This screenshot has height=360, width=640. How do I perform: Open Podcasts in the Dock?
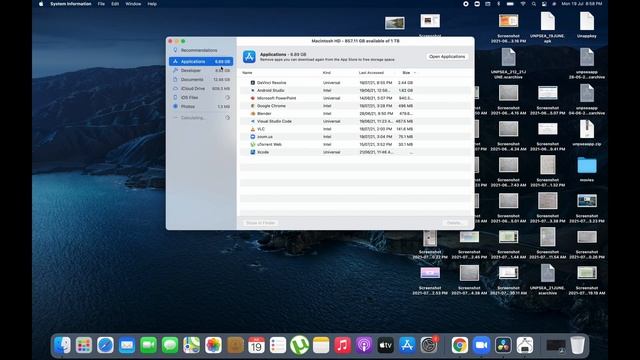(364, 345)
